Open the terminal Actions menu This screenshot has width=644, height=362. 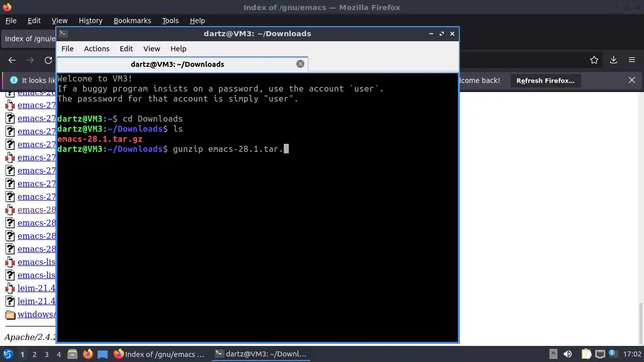click(97, 49)
